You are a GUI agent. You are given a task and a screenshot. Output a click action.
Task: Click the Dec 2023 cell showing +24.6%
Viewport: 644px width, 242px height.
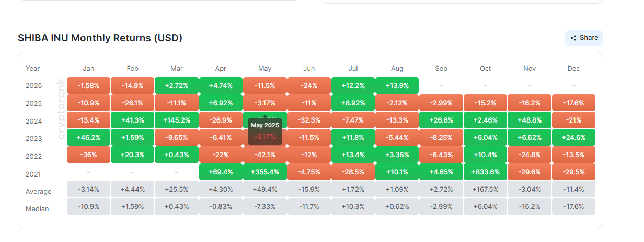tap(574, 138)
